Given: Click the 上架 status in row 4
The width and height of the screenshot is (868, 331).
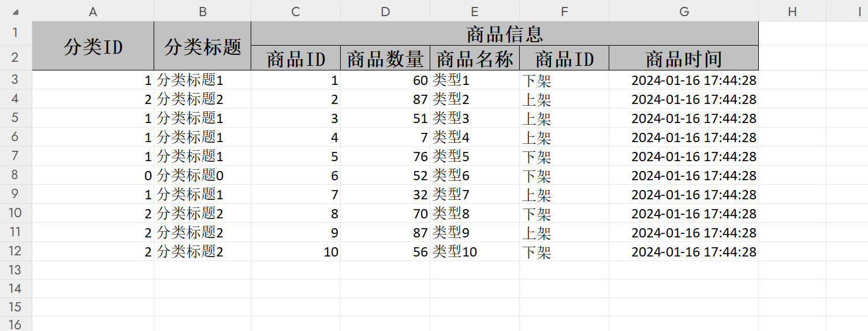Looking at the screenshot, I should 564,99.
